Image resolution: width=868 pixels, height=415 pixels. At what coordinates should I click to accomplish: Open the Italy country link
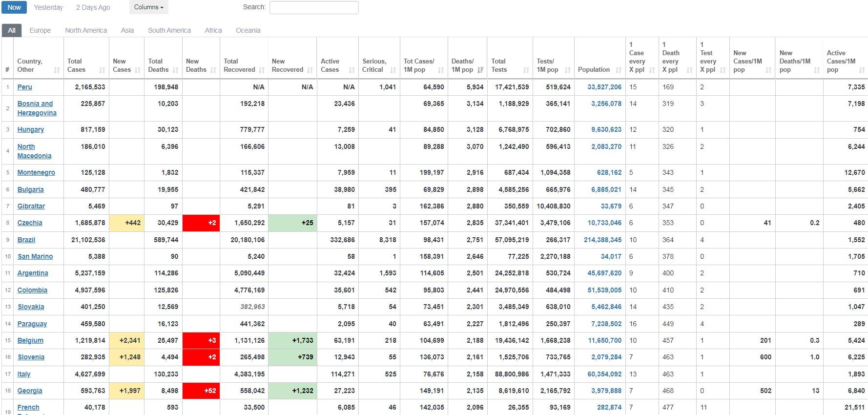click(x=24, y=374)
